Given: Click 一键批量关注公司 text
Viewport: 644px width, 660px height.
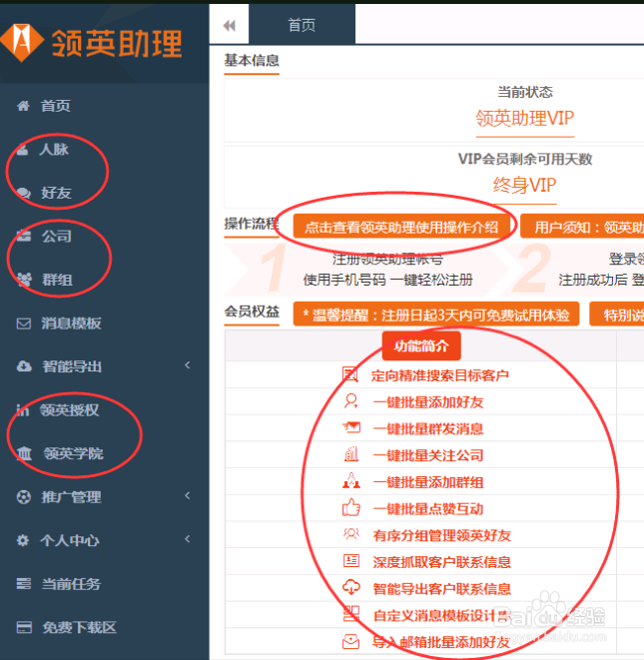Looking at the screenshot, I should (x=428, y=455).
